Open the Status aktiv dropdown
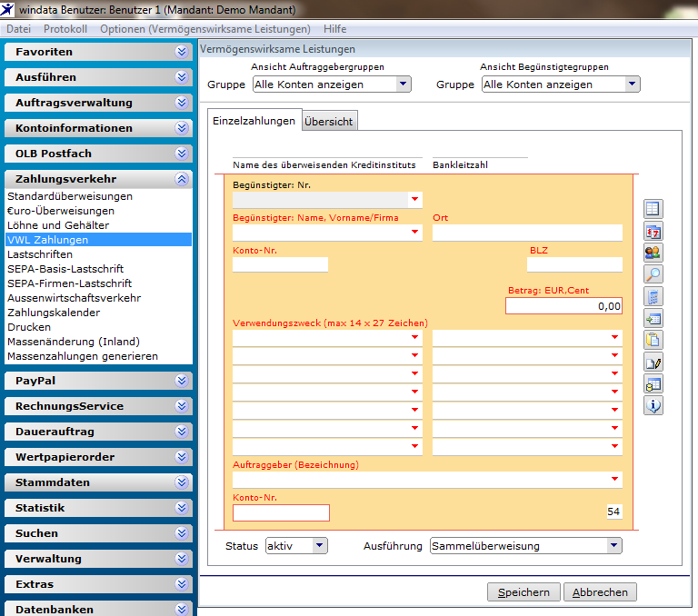Image resolution: width=698 pixels, height=616 pixels. pos(320,545)
